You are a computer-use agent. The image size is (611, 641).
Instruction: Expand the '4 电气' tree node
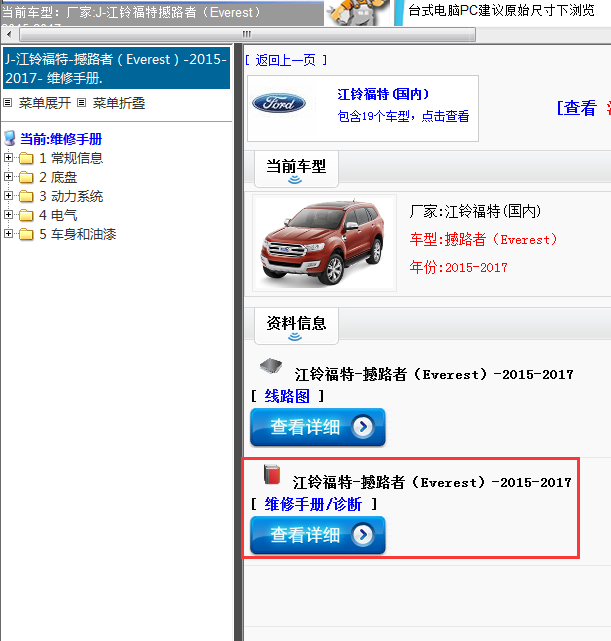point(8,215)
